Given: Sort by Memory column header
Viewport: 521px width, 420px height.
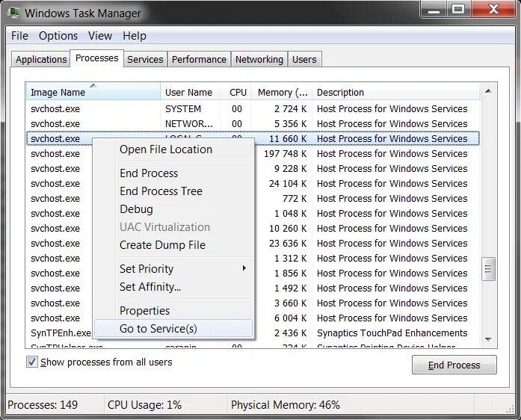Looking at the screenshot, I should click(282, 92).
